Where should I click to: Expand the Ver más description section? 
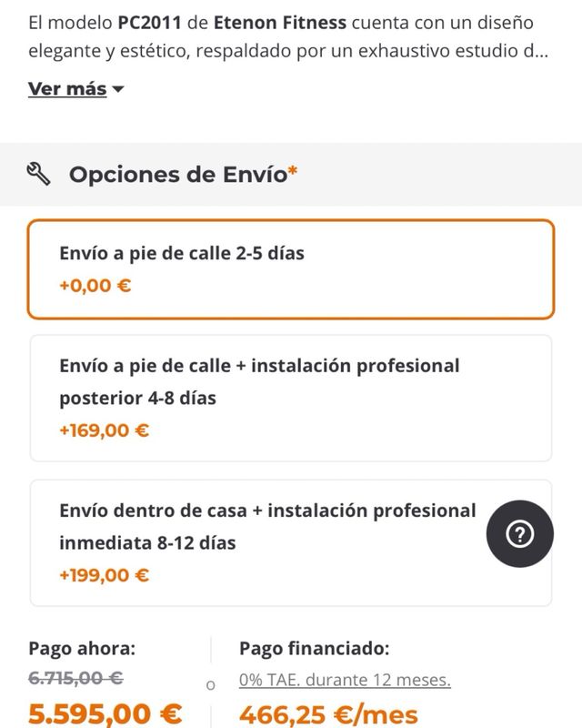pyautogui.click(x=64, y=89)
